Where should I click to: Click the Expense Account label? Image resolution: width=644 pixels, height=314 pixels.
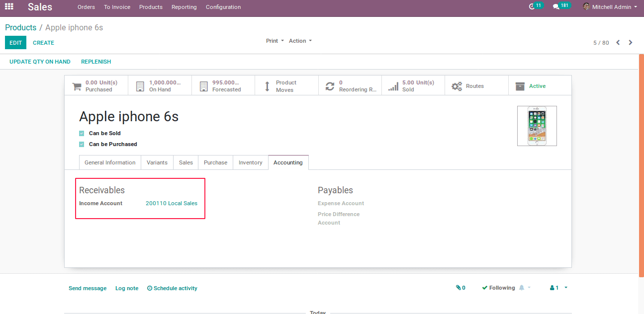[x=341, y=203]
